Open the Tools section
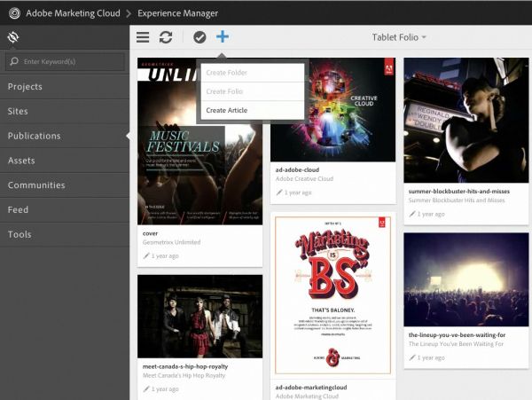Viewport: 532px width, 400px height. point(65,234)
